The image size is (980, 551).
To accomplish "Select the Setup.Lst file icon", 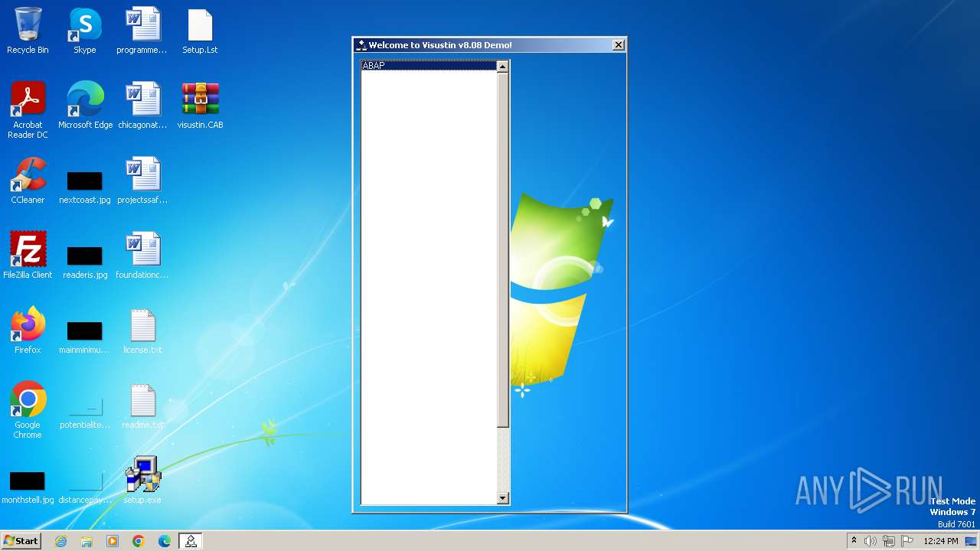I will point(200,31).
